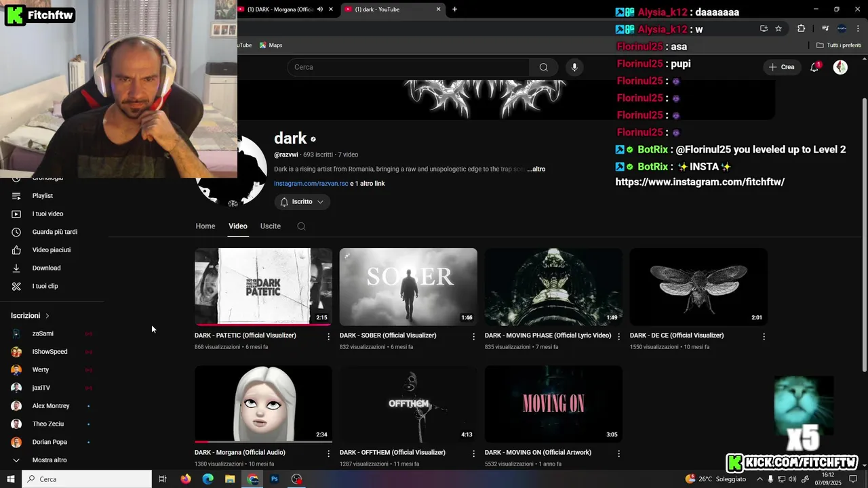Bookmark this page with the star icon
Image resolution: width=868 pixels, height=488 pixels.
point(778,28)
